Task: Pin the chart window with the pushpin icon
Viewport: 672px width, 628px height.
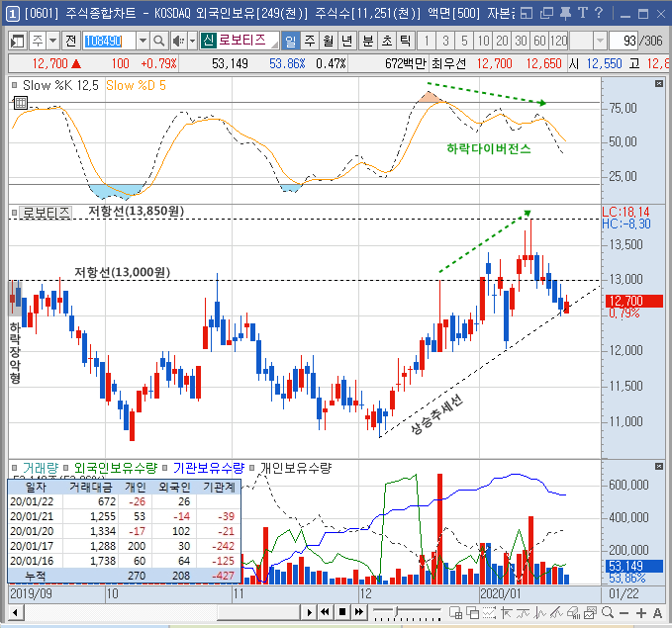Action: [565, 14]
